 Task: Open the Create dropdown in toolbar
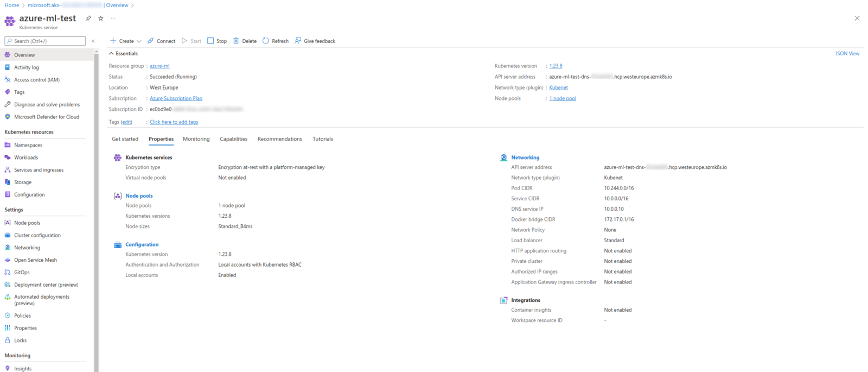[125, 41]
